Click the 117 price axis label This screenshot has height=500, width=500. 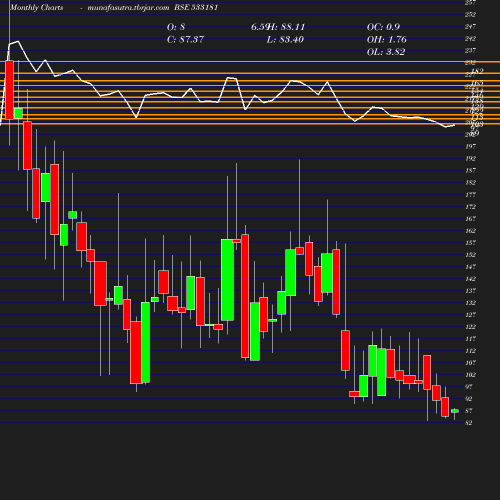point(470,339)
